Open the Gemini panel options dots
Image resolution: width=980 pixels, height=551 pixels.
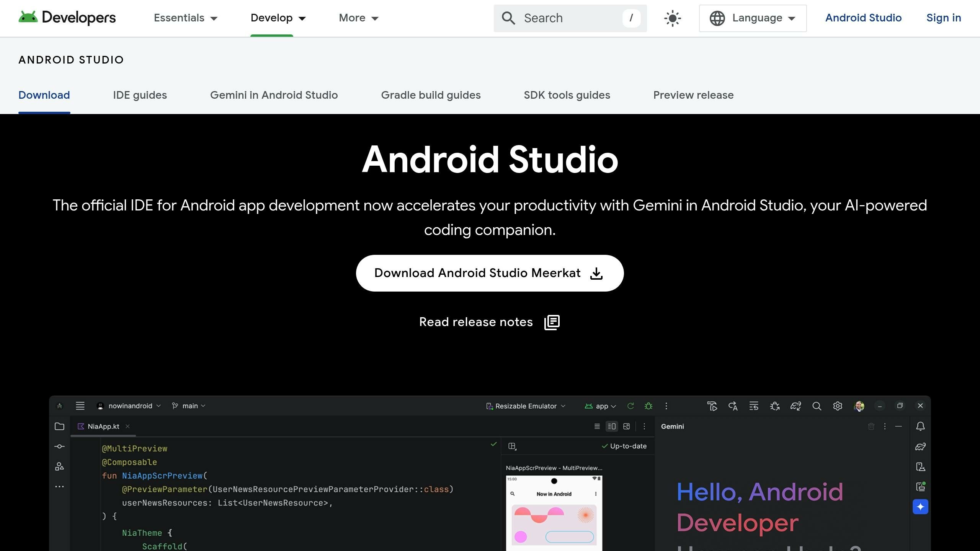(885, 426)
